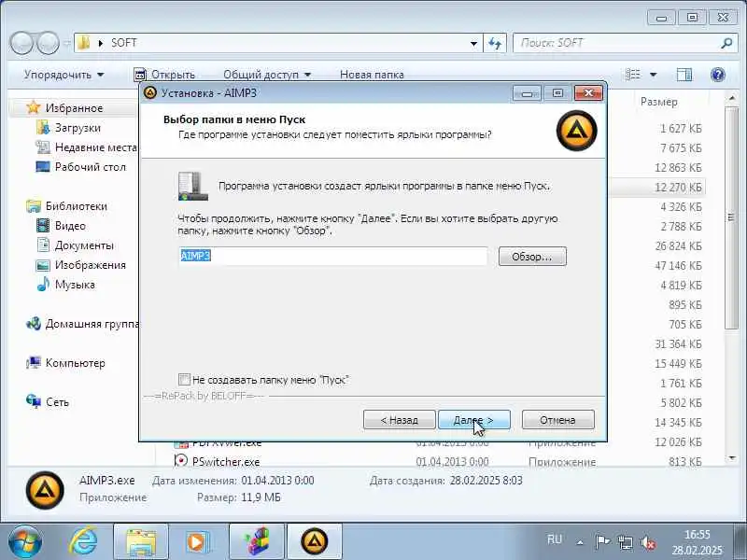Open Action Center flag icon
Screen dimensions: 747x560
tap(602, 541)
